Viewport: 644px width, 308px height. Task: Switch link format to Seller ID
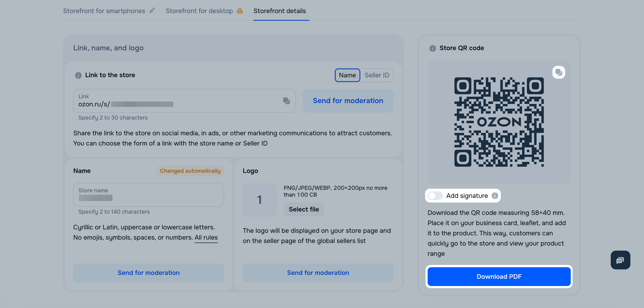pyautogui.click(x=377, y=75)
